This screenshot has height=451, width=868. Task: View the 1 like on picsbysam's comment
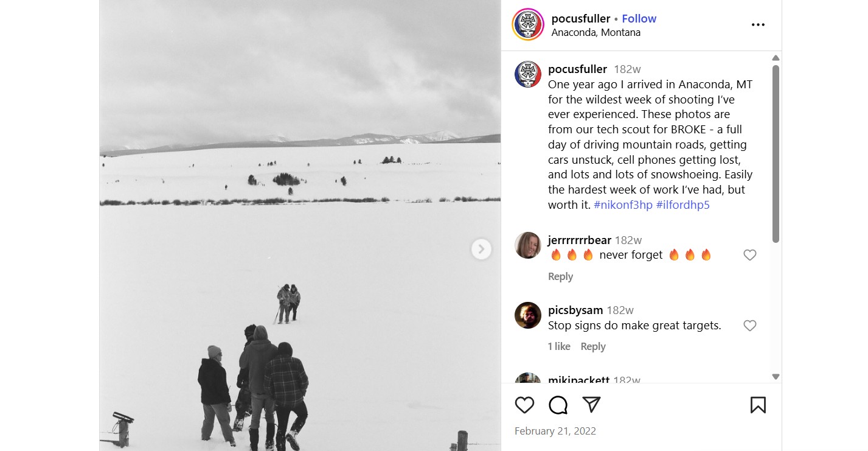559,346
